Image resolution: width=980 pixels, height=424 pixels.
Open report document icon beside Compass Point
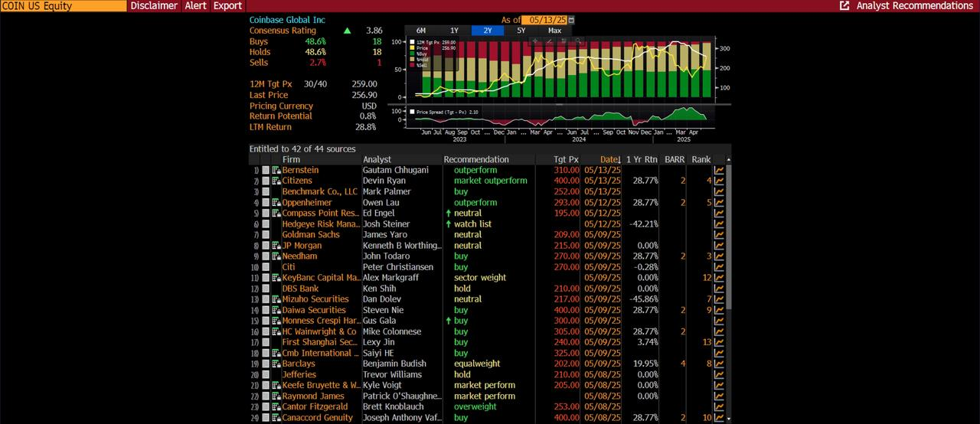point(276,214)
